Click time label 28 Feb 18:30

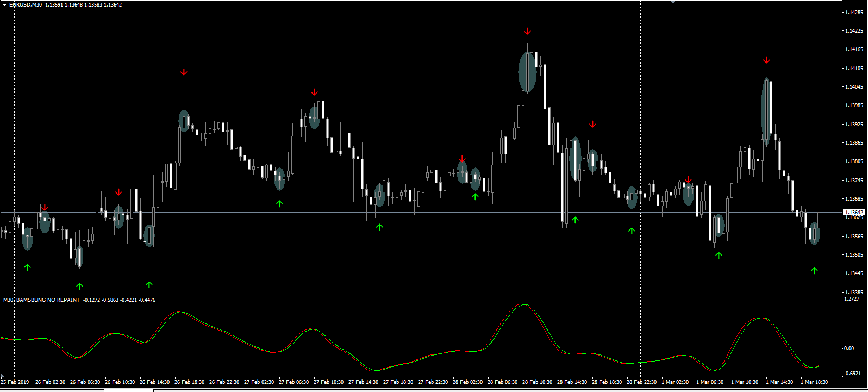(607, 382)
